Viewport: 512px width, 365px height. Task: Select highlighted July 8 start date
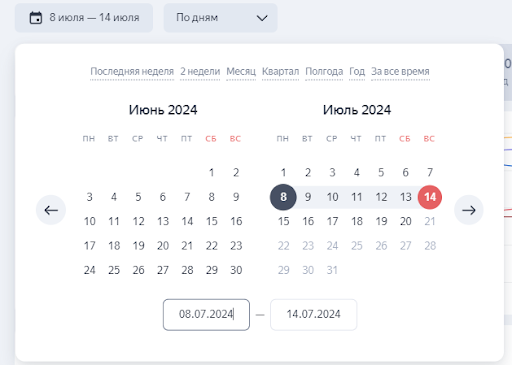[x=283, y=197]
